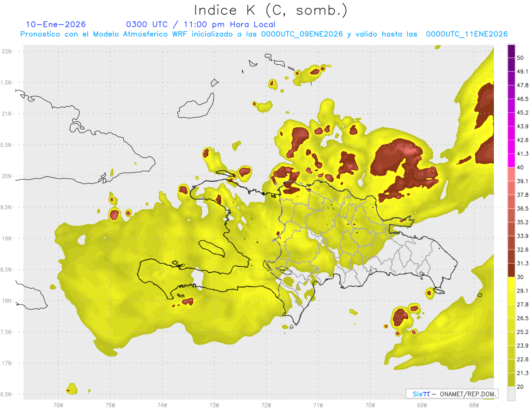Pick the light gray swatch below the 20 mark

point(512,394)
